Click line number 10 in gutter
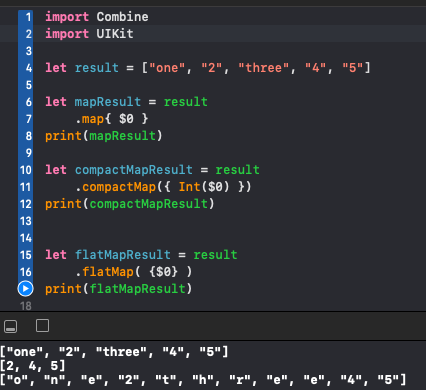 [26, 170]
